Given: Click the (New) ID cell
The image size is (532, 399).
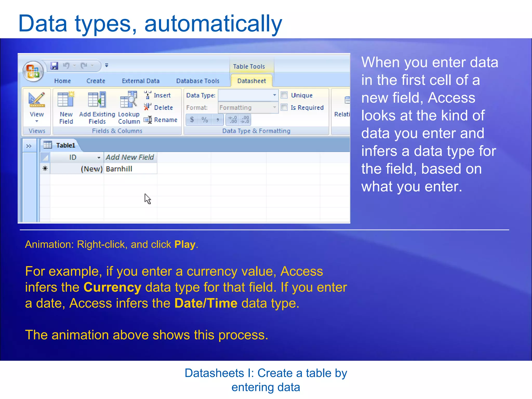Looking at the screenshot, I should coord(77,169).
